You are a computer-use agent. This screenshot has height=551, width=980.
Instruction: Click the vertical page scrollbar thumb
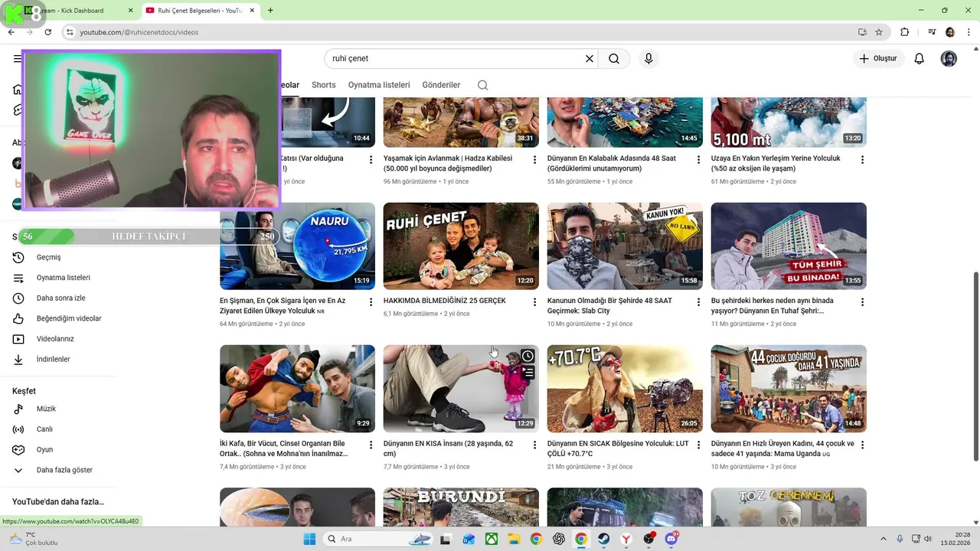pyautogui.click(x=975, y=366)
